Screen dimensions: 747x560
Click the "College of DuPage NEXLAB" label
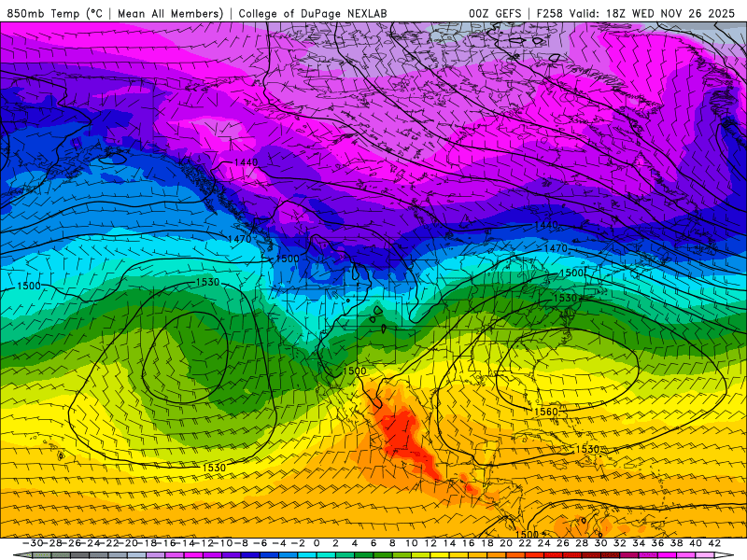click(x=313, y=13)
